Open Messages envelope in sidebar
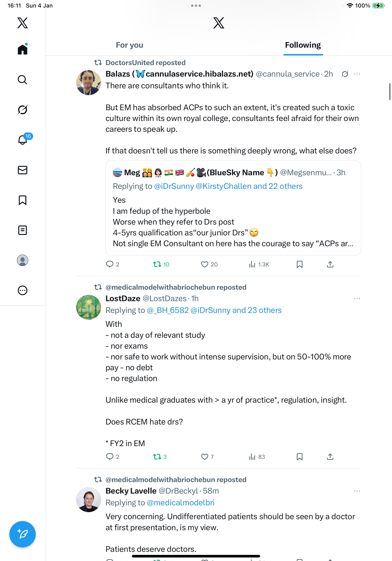392x561 pixels. coord(23,170)
